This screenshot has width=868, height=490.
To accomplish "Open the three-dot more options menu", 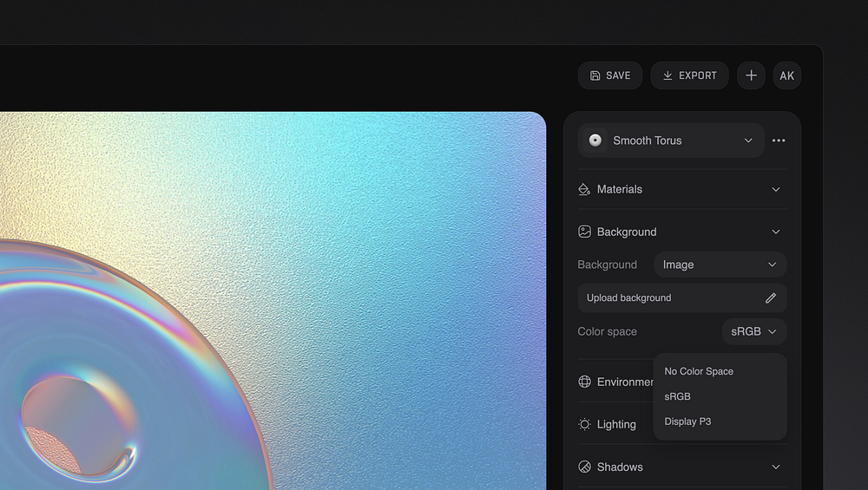I will 779,140.
